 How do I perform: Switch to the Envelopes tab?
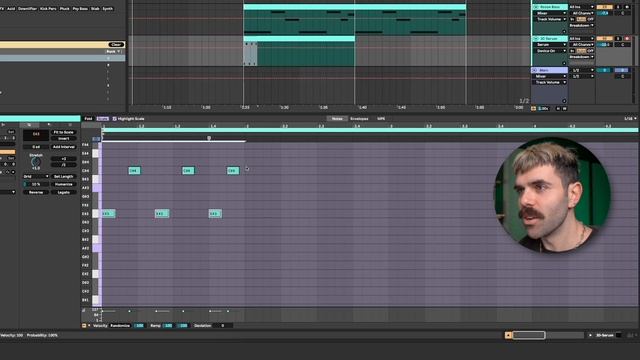(x=359, y=119)
